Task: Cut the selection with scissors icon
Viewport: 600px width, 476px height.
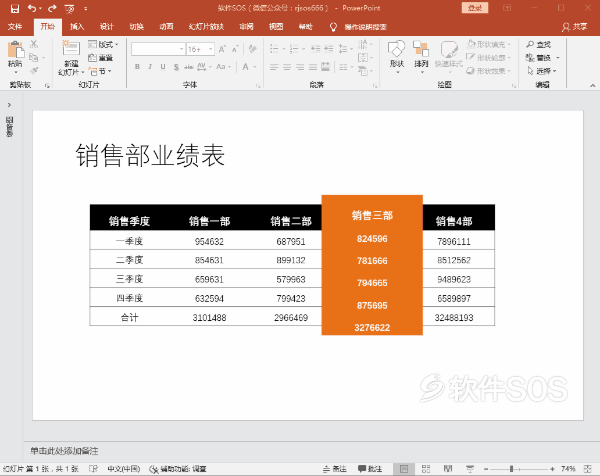Action: pos(34,44)
